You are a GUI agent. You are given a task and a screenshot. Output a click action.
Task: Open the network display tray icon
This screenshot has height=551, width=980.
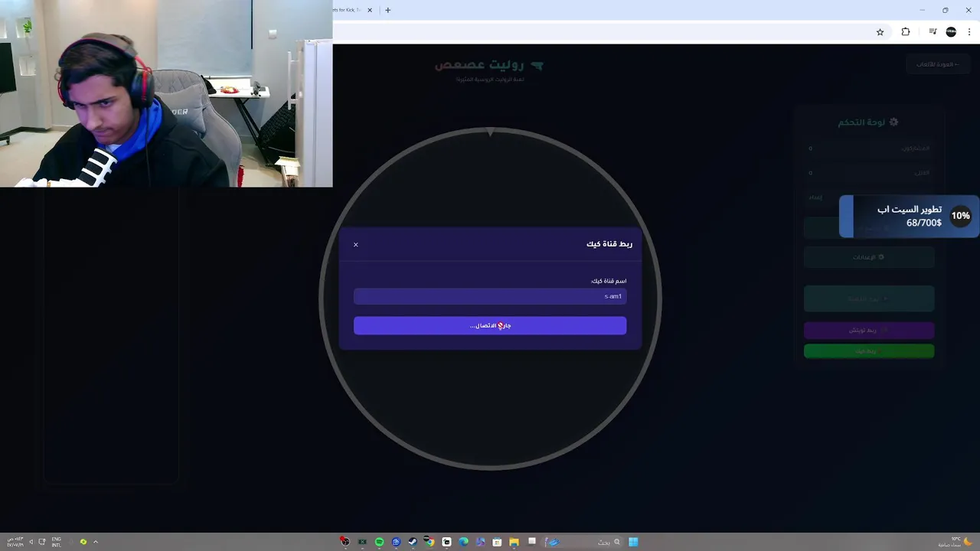click(x=41, y=542)
